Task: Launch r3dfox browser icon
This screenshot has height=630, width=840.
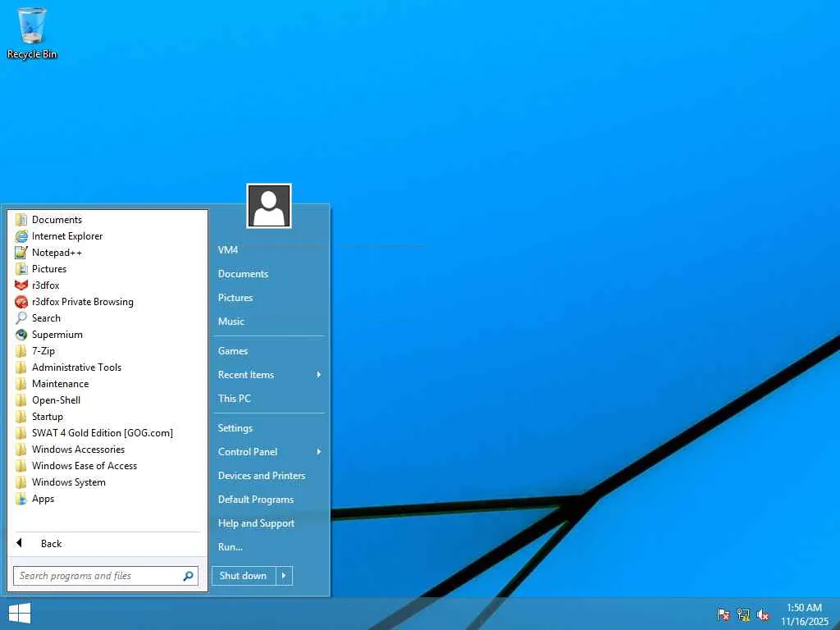Action: [21, 285]
